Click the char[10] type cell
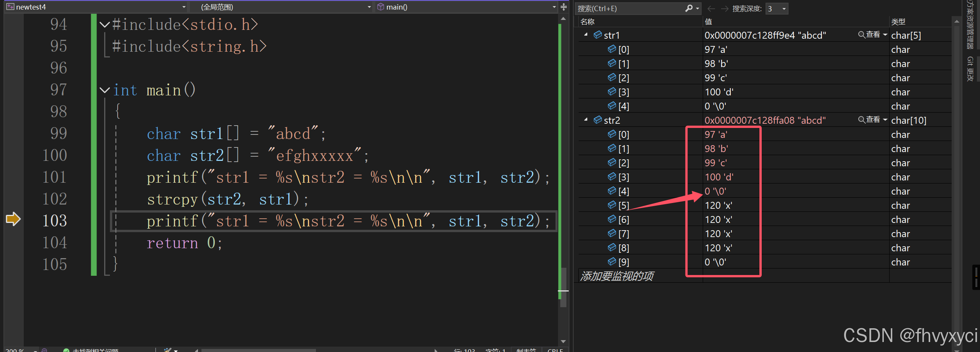The height and width of the screenshot is (352, 980). (x=908, y=120)
